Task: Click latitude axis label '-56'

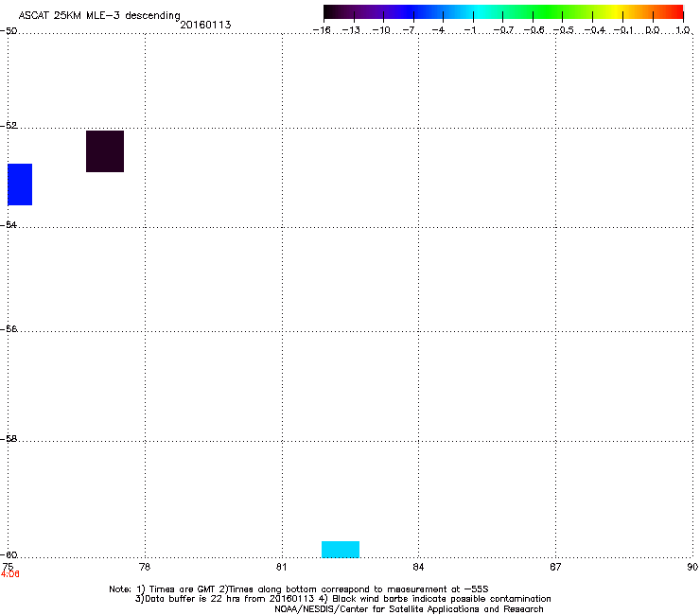Action: 9,329
